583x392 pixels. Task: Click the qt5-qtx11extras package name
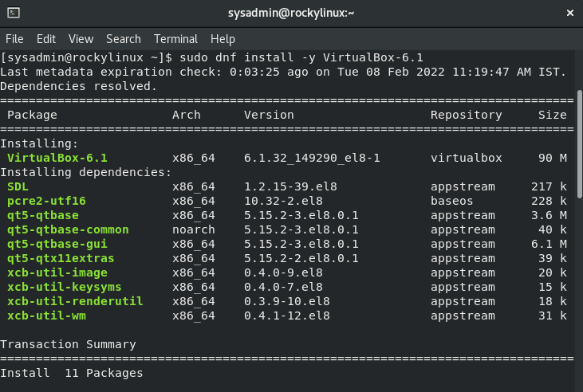(61, 258)
